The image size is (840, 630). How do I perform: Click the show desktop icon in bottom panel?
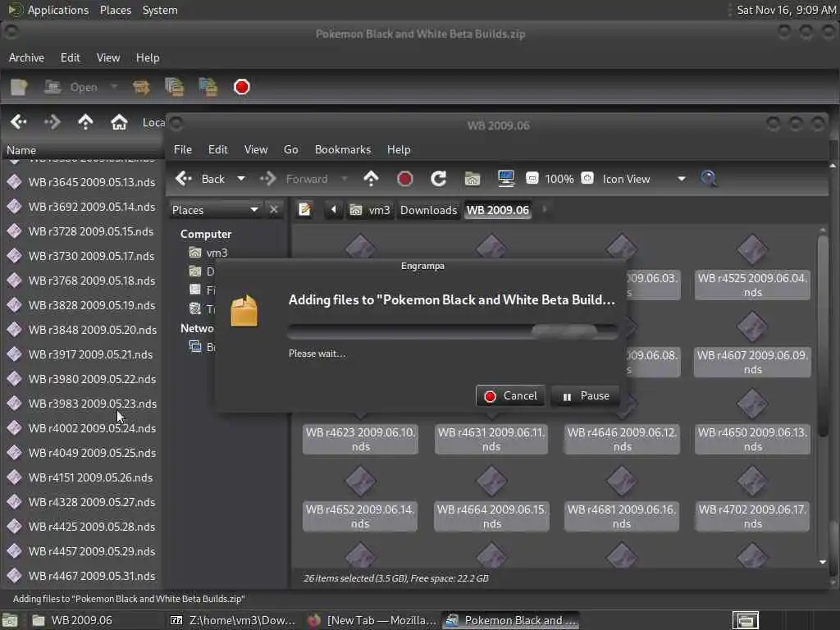[10, 620]
